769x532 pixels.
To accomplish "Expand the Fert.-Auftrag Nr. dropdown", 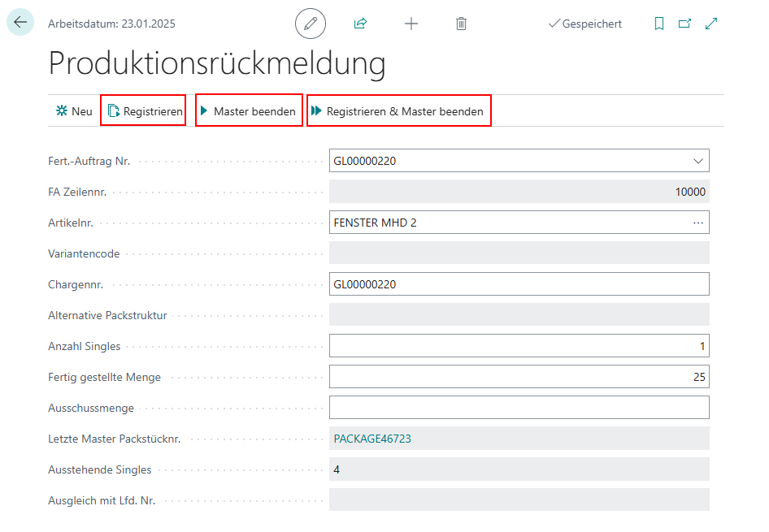I will pos(697,161).
